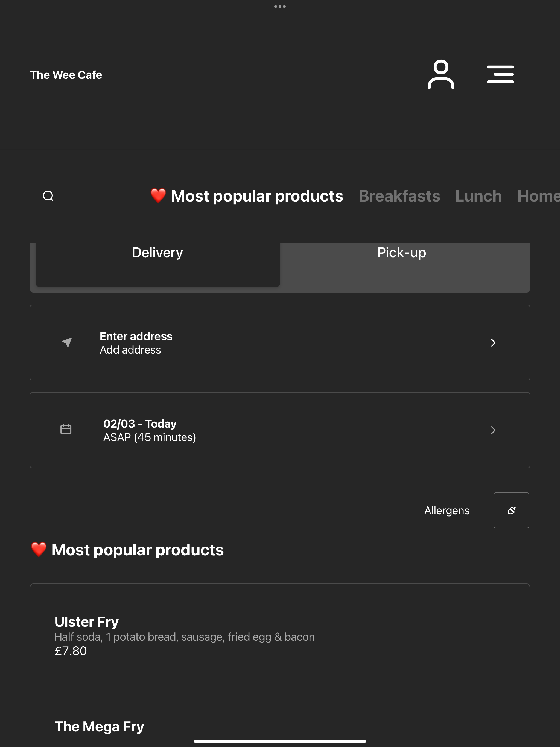Click The Wee Cafe title link
Viewport: 560px width, 747px height.
click(x=66, y=75)
